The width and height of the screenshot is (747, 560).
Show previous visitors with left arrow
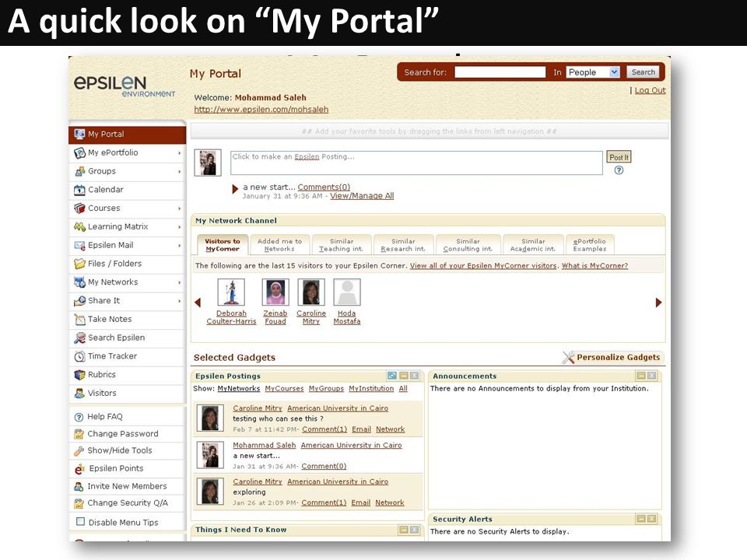coord(198,303)
